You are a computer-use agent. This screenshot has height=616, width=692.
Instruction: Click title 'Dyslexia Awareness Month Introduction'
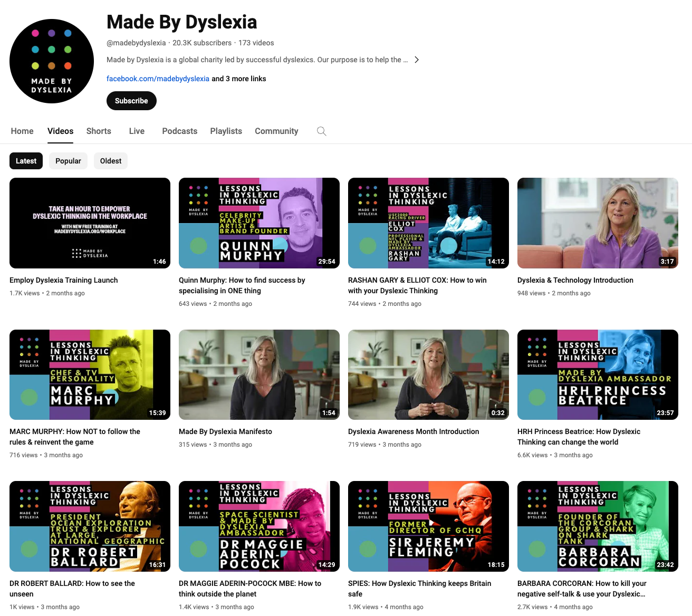point(414,431)
